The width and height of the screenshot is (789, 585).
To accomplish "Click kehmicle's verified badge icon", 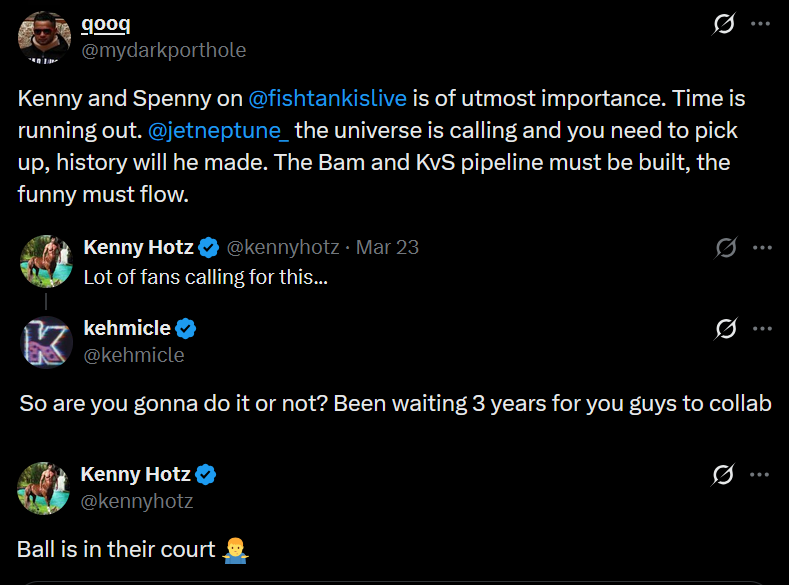I will [186, 328].
